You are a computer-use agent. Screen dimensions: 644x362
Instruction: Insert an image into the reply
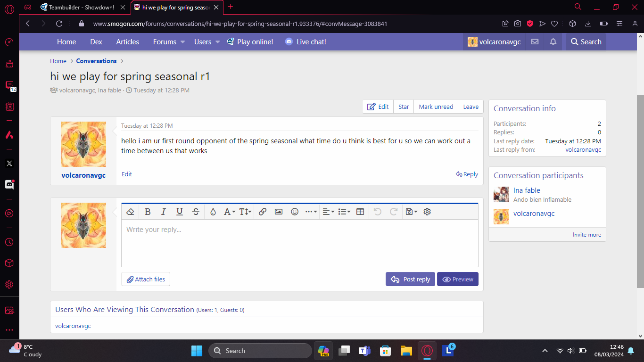coord(279,212)
